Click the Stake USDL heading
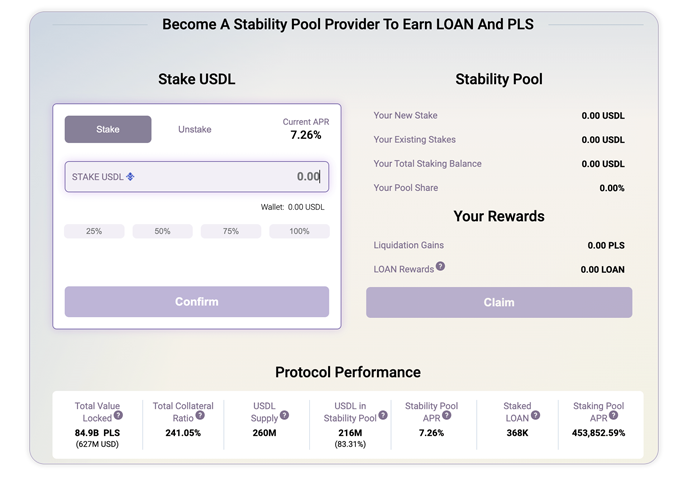This screenshot has width=688, height=479. tap(197, 79)
